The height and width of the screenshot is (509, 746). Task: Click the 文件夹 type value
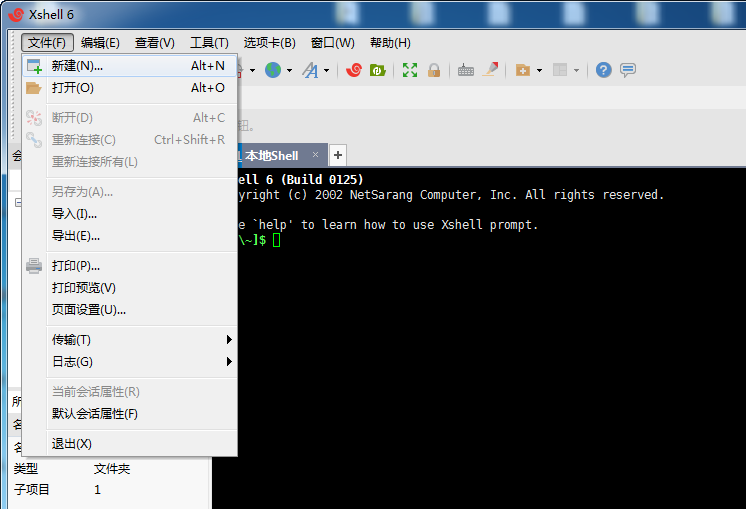(112, 469)
